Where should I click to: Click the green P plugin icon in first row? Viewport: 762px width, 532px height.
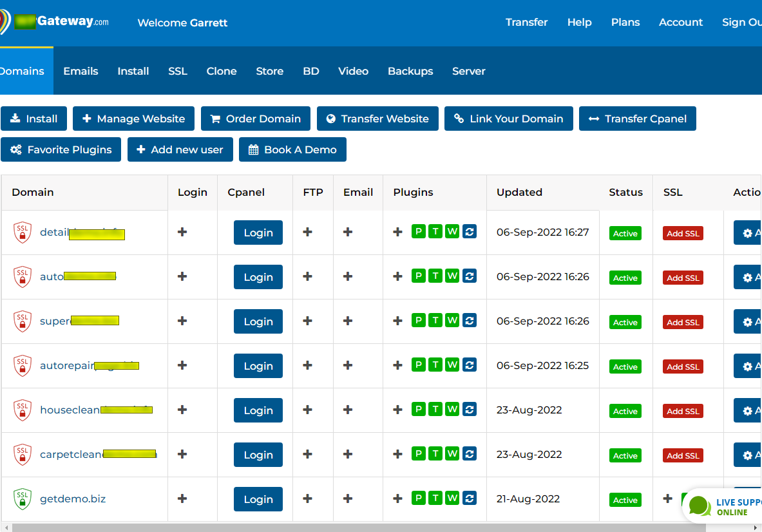[x=419, y=232]
